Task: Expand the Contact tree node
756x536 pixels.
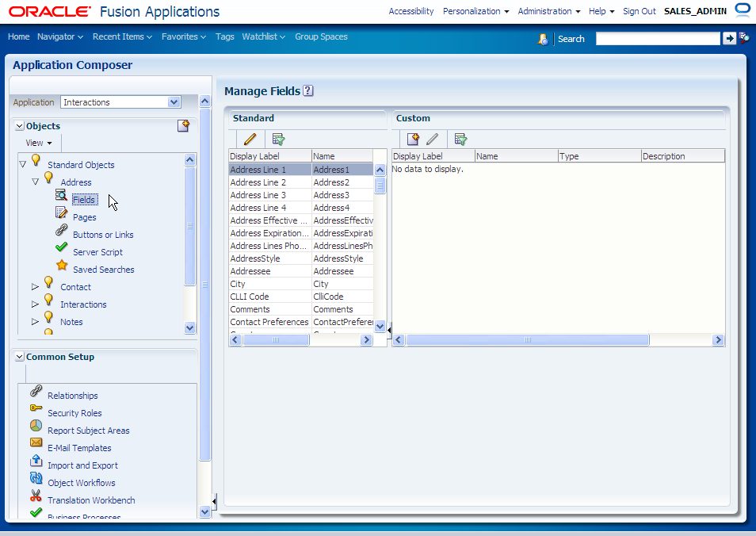Action: (35, 286)
